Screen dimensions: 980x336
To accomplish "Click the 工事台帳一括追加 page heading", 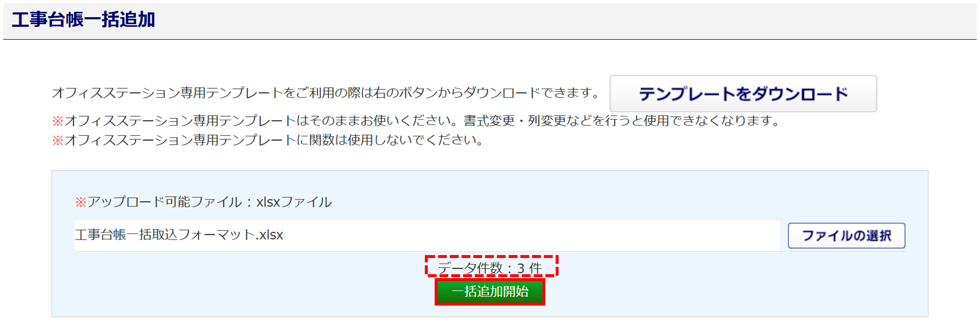I will tap(83, 20).
